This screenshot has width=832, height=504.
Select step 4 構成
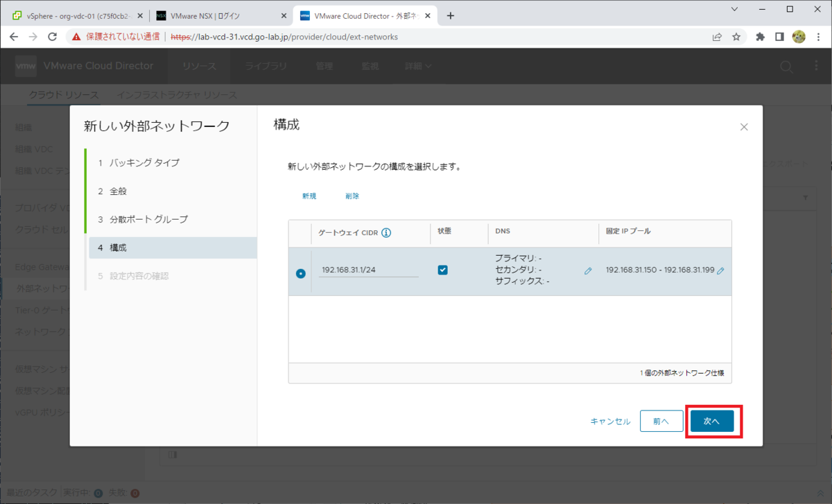click(x=173, y=247)
